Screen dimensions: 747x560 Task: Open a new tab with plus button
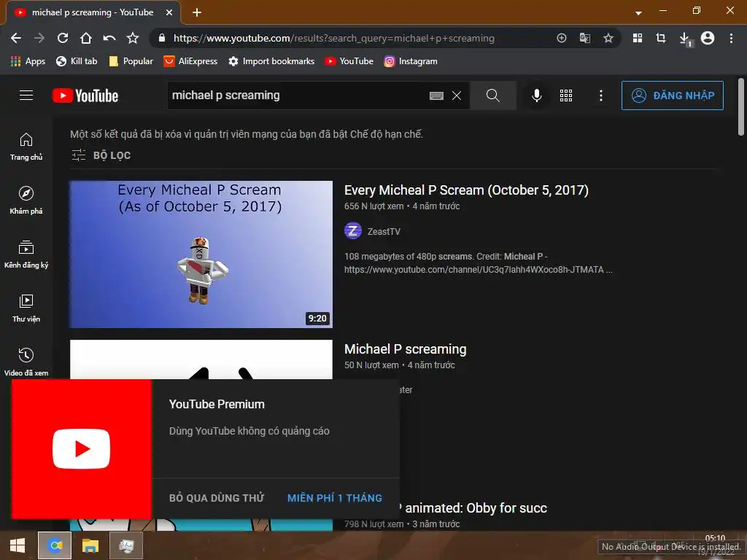197,12
